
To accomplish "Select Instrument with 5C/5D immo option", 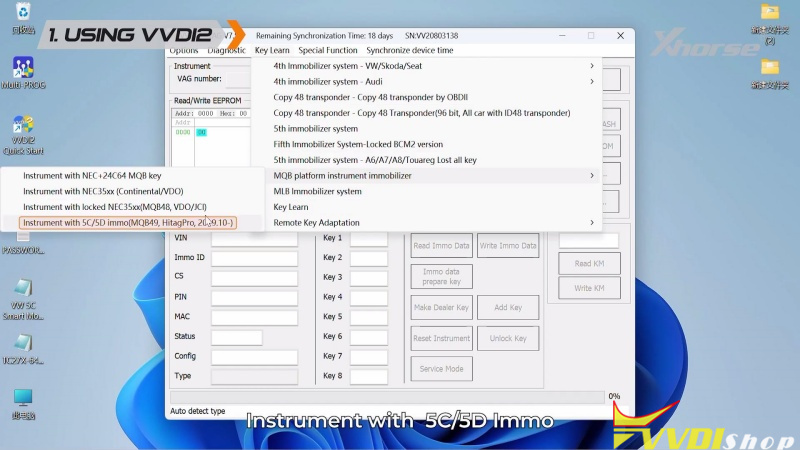I will 128,222.
